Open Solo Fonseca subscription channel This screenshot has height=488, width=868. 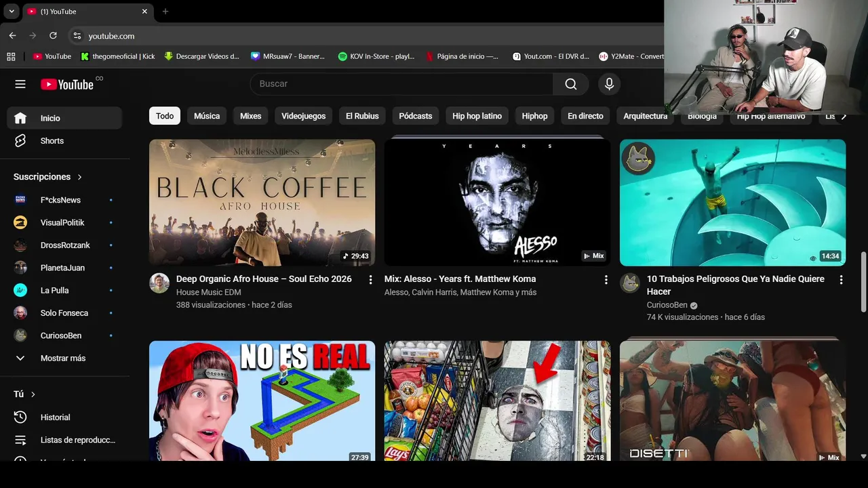(x=64, y=312)
